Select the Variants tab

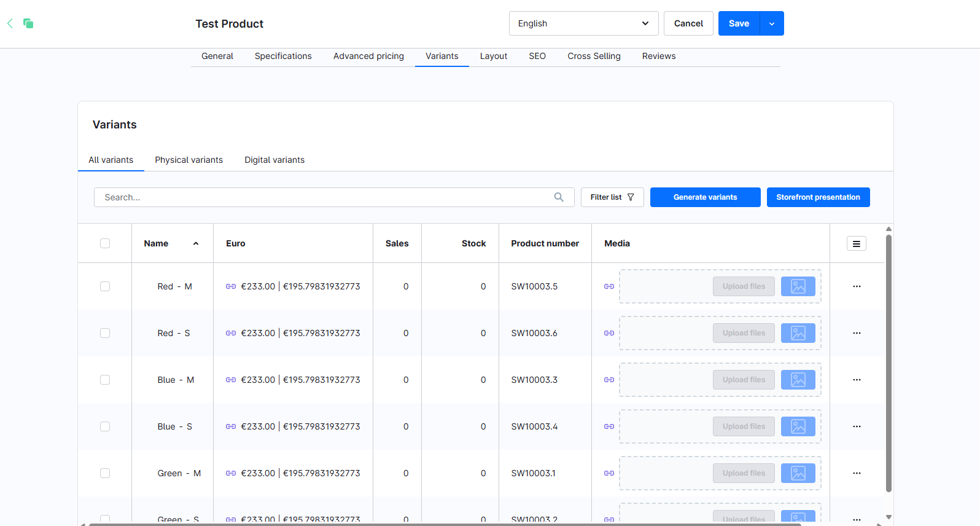pos(442,56)
